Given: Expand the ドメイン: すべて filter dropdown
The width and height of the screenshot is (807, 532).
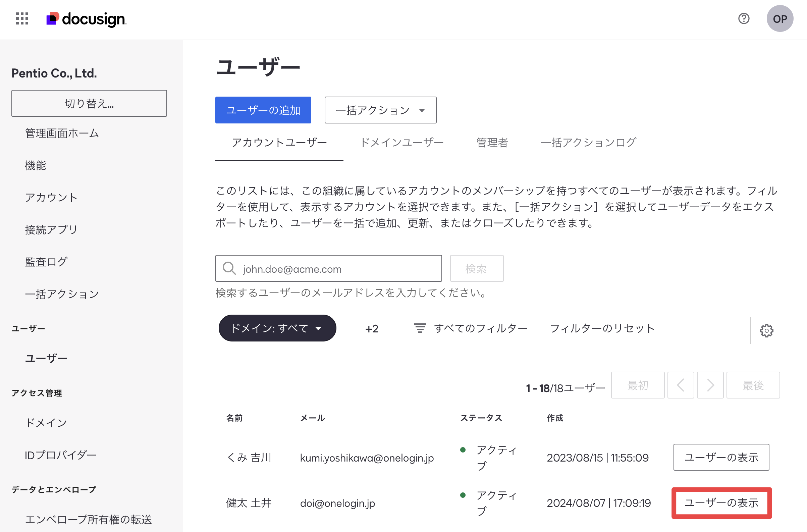Looking at the screenshot, I should (x=277, y=328).
